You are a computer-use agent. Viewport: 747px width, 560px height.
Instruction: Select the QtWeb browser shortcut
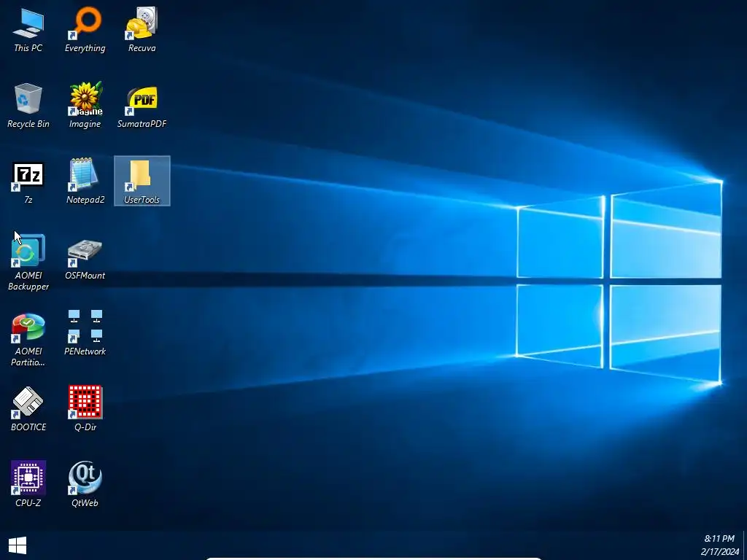pyautogui.click(x=85, y=484)
